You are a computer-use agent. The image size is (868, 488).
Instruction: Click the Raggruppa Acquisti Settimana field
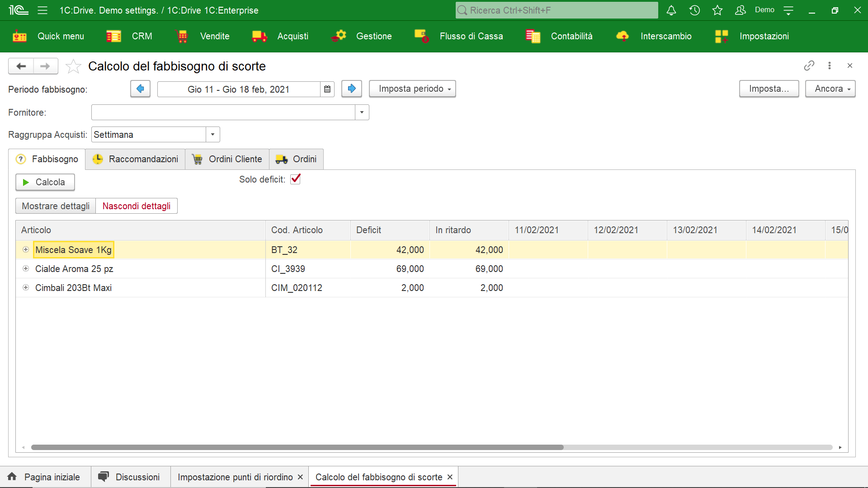[149, 135]
